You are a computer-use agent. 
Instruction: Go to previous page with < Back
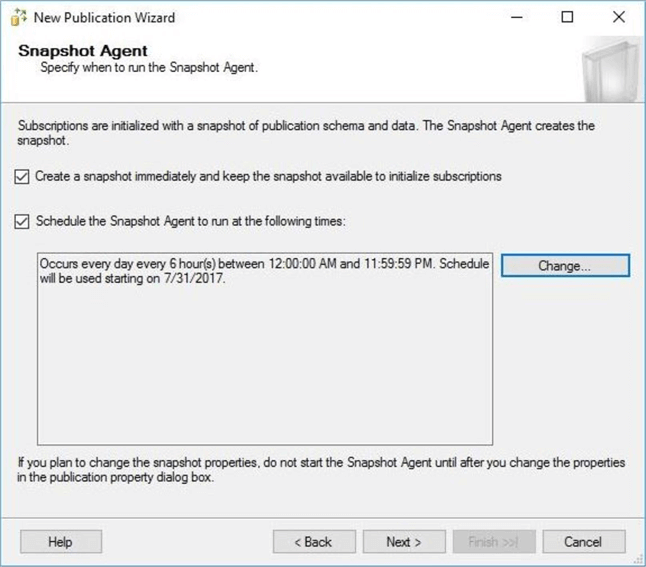coord(313,542)
